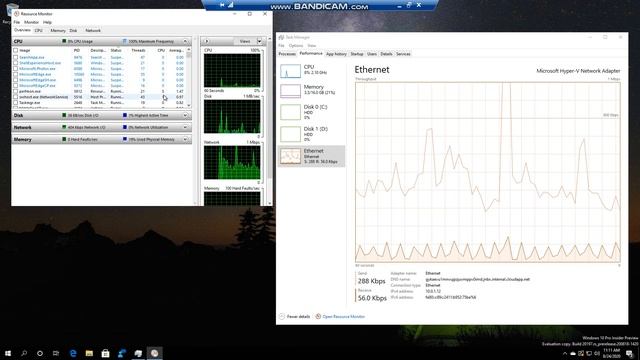
Task: Click the graph pane collapse arrow button
Action: pos(207,41)
